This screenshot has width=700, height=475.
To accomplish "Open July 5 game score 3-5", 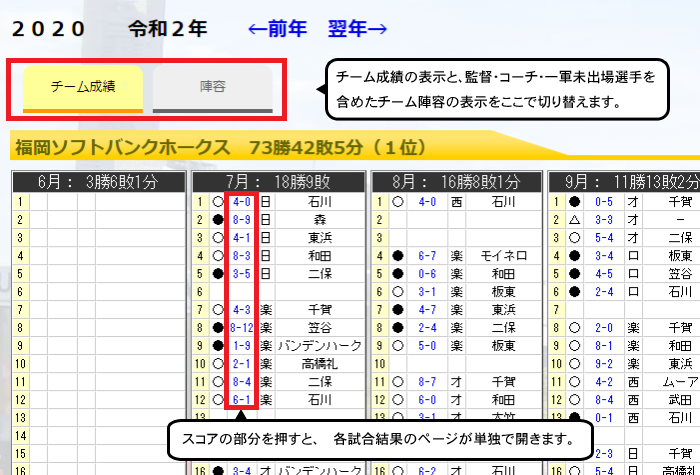I will [x=242, y=274].
